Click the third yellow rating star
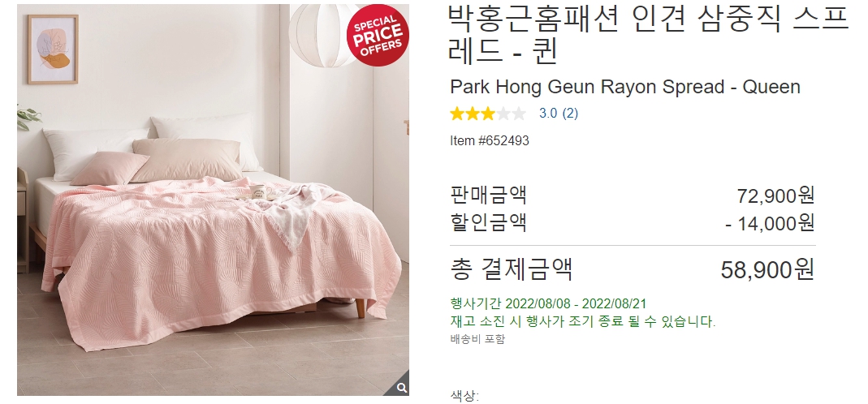The width and height of the screenshot is (868, 404). [x=488, y=114]
